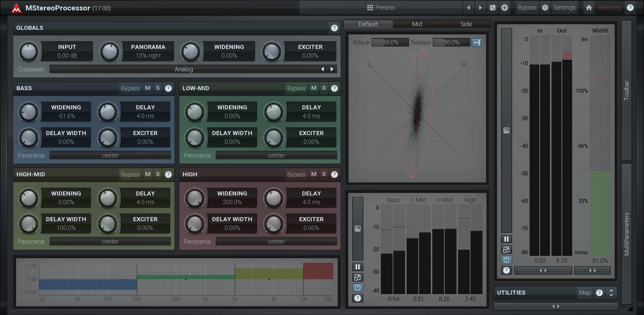
Task: Open the home icon in top bar
Action: tap(589, 8)
